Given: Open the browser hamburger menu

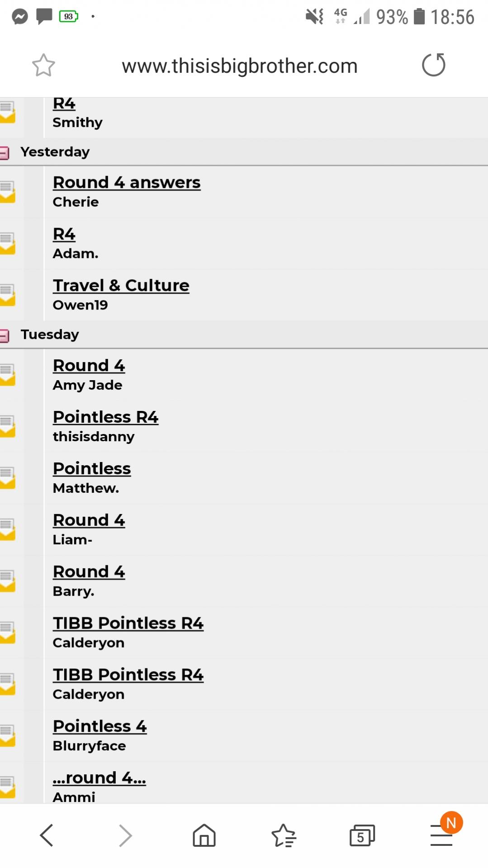Looking at the screenshot, I should [x=441, y=835].
